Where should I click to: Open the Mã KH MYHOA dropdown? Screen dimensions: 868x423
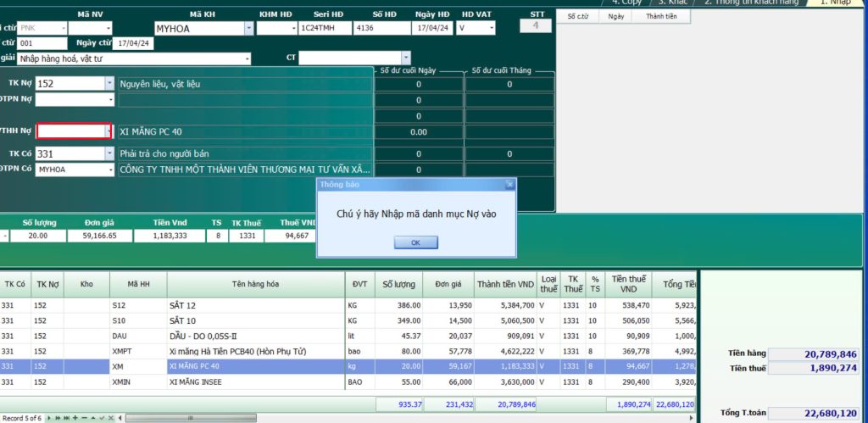pos(248,28)
